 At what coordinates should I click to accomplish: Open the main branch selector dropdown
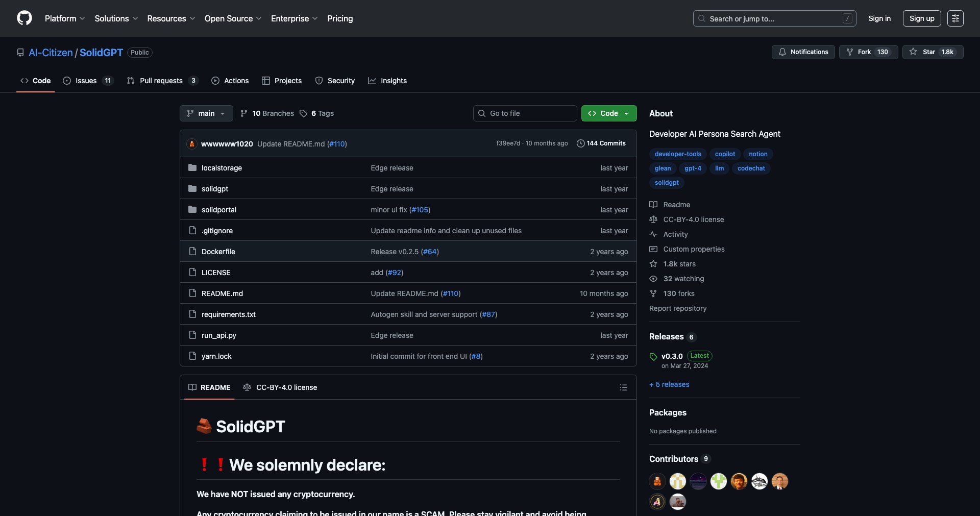tap(206, 113)
